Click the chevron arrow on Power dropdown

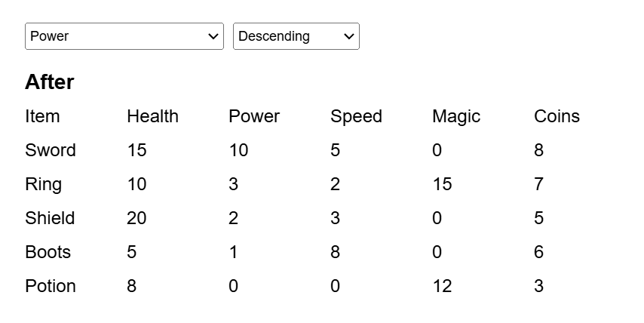(213, 36)
